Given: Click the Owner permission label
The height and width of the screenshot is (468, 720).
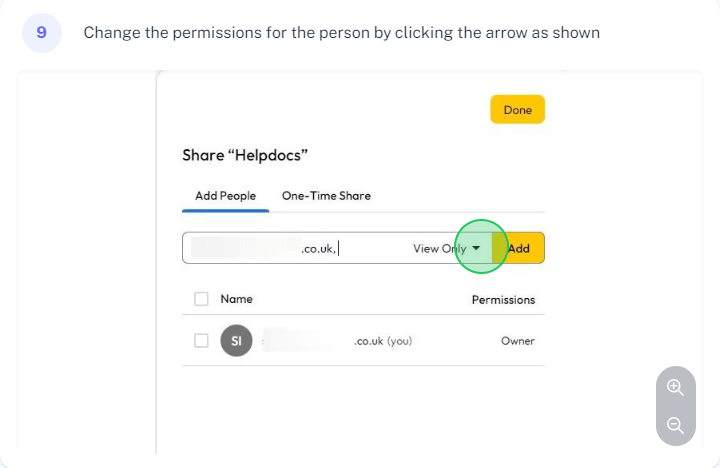Looking at the screenshot, I should tap(518, 341).
